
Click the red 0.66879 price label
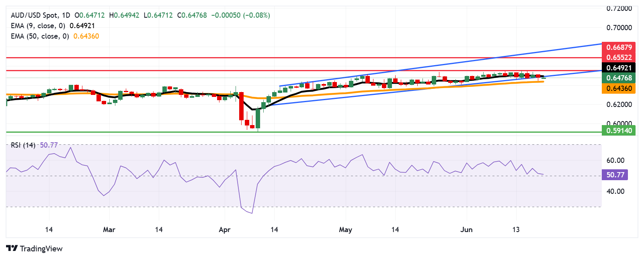619,47
